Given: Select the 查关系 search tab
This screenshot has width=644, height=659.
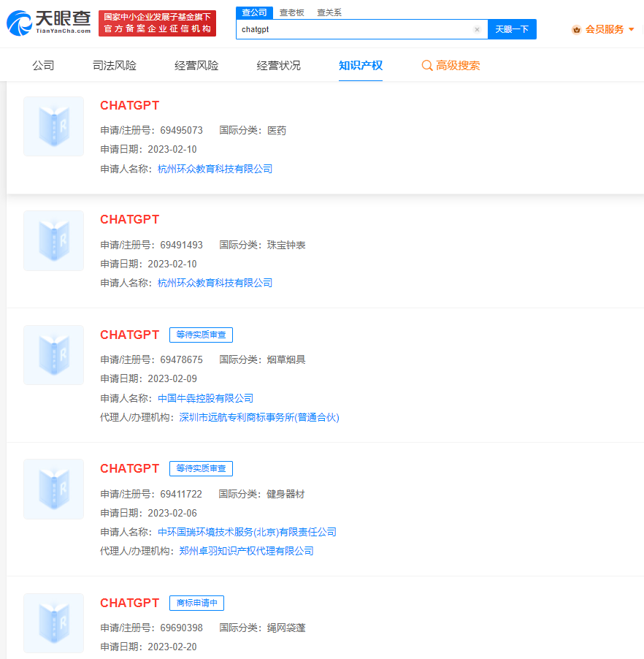Looking at the screenshot, I should click(x=329, y=12).
